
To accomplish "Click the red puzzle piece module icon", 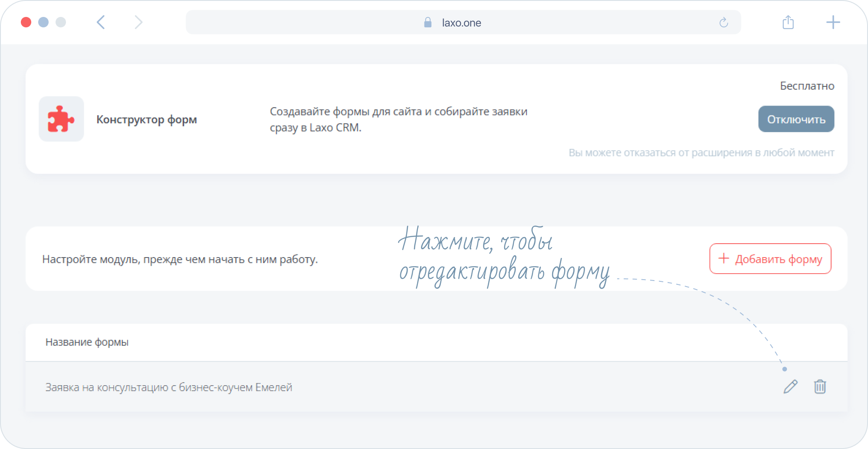I will 61,119.
